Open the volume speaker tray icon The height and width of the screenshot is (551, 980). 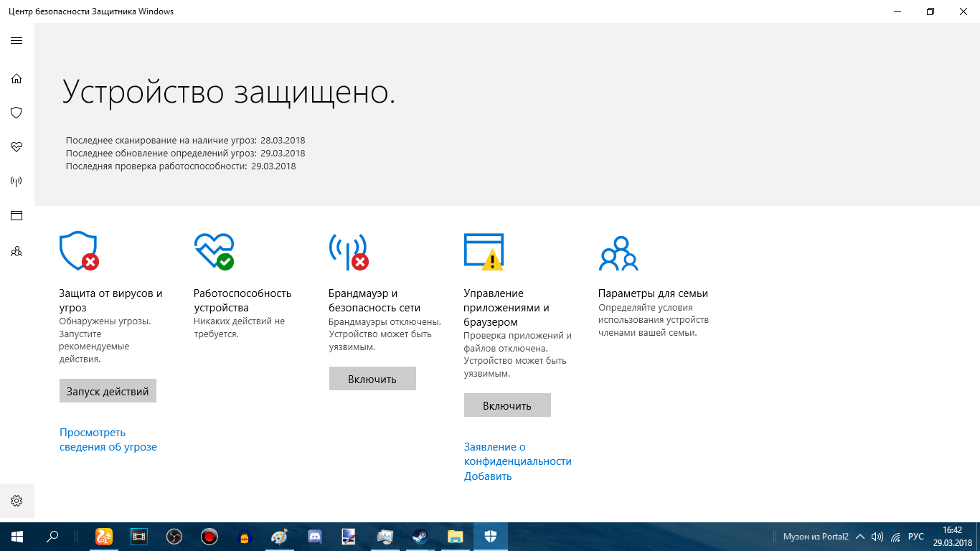pyautogui.click(x=877, y=537)
